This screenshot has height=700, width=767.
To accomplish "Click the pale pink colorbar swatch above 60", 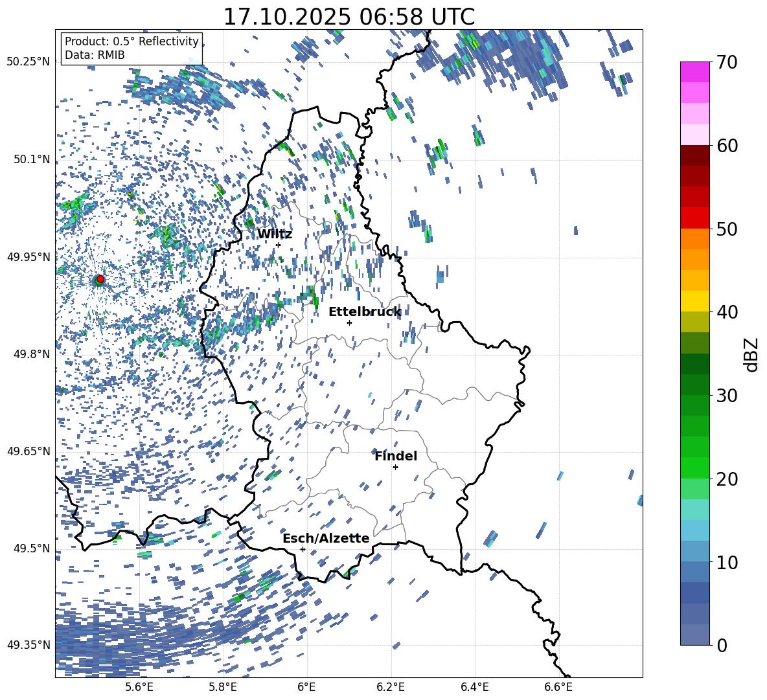I will 695,135.
